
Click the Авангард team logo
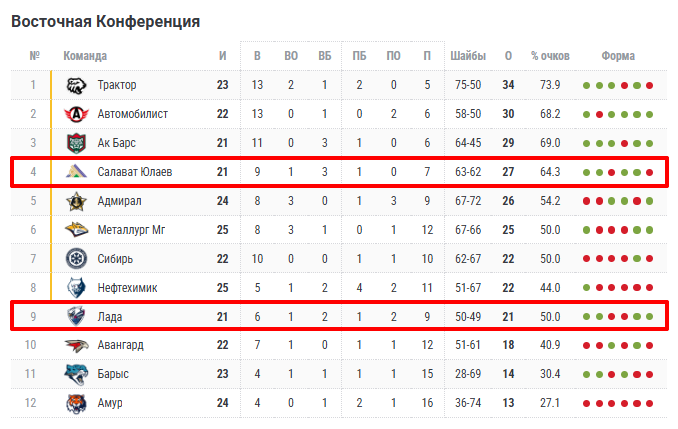tap(77, 345)
